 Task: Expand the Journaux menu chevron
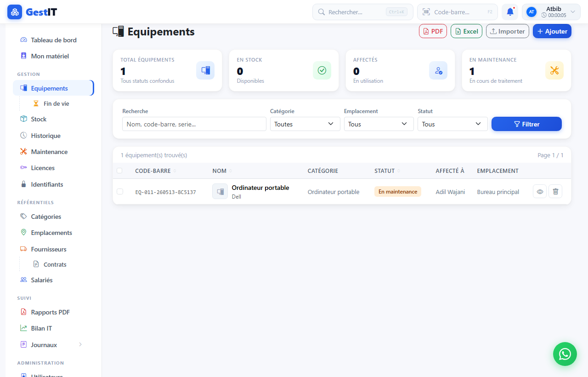(80, 344)
